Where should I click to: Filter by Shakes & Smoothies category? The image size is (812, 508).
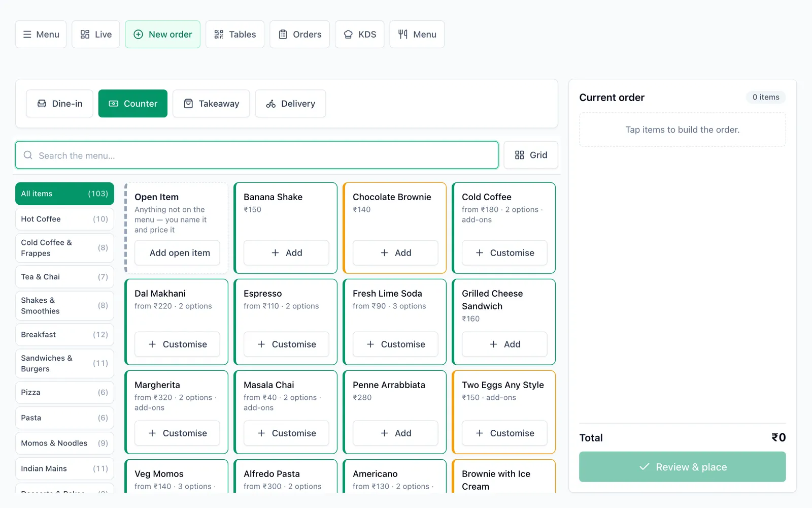(64, 306)
